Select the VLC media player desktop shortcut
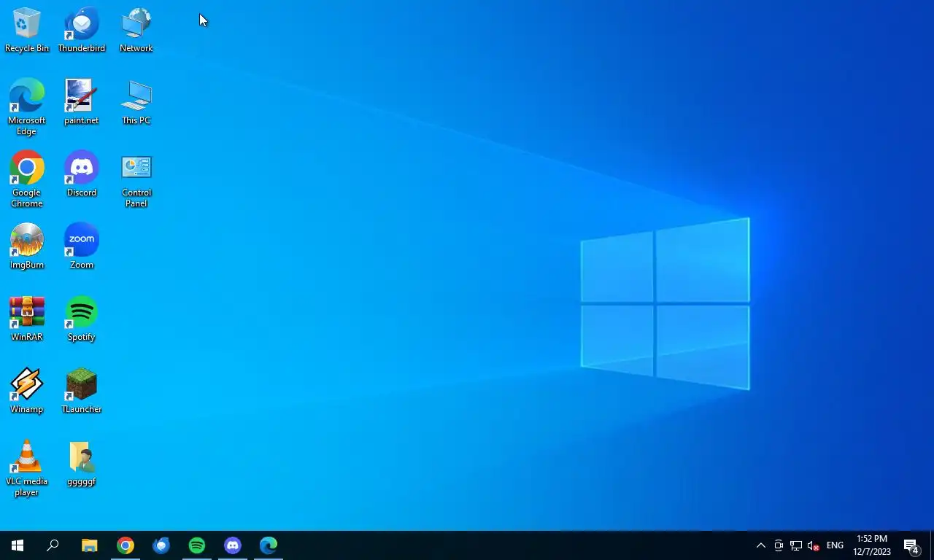 [x=27, y=468]
